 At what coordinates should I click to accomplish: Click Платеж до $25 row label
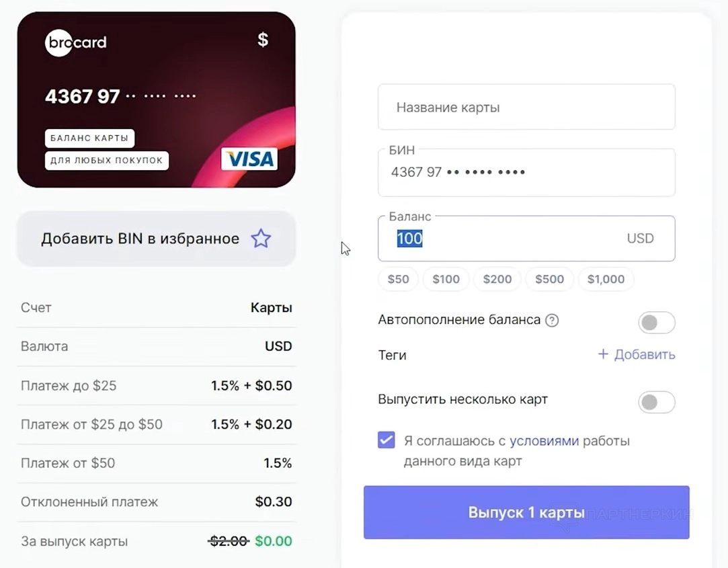69,385
